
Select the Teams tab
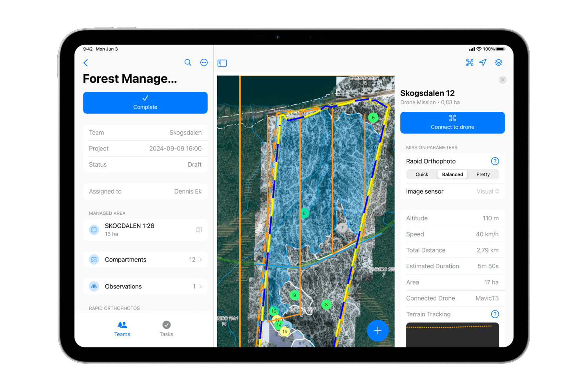click(x=122, y=328)
